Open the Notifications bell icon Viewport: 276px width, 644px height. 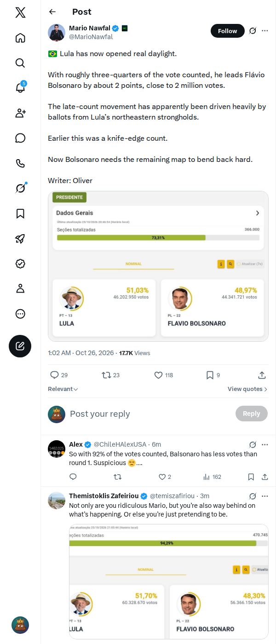(20, 88)
